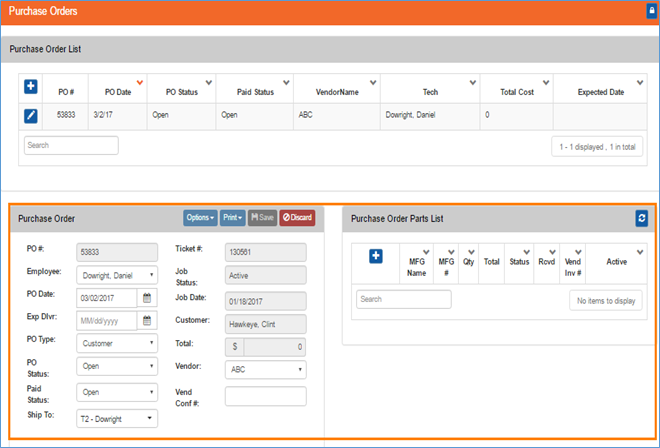Viewport: 660px width, 448px height.
Task: Refresh the Purchase Order Parts List
Action: (x=641, y=218)
